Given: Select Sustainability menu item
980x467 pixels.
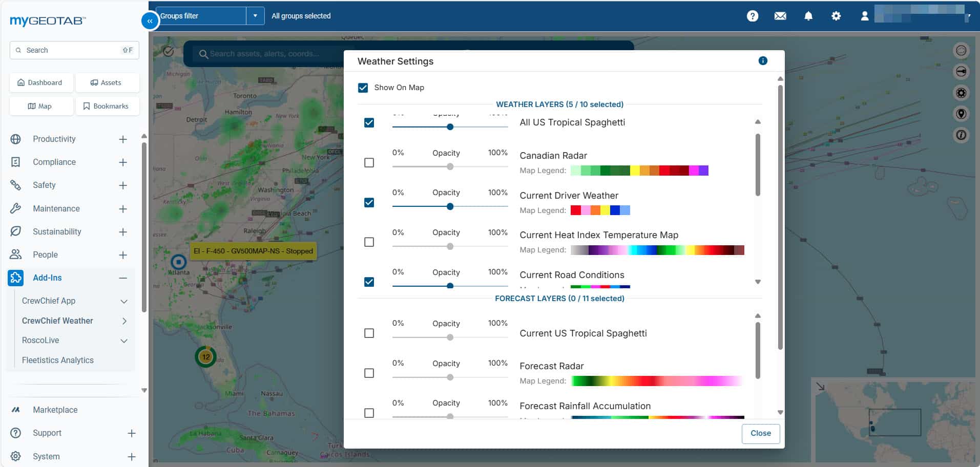Looking at the screenshot, I should pos(57,231).
